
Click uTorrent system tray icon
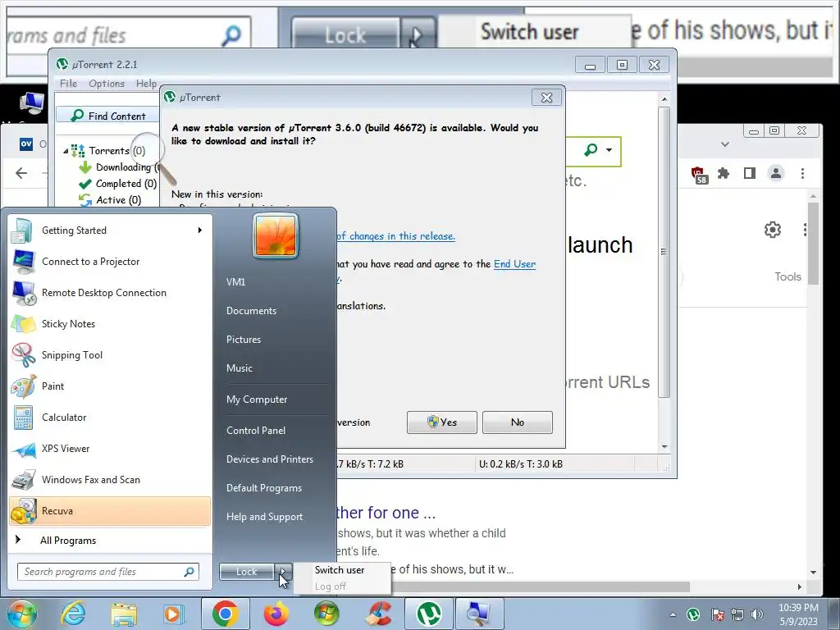(x=693, y=614)
